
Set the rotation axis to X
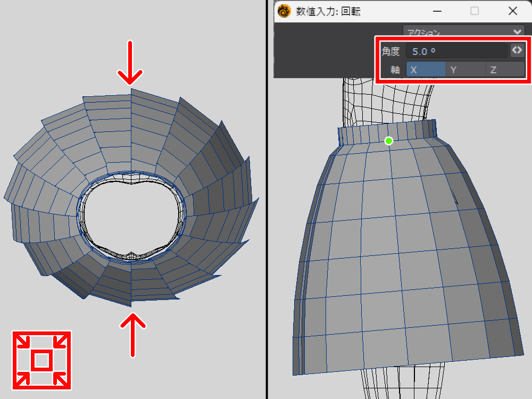[426, 70]
